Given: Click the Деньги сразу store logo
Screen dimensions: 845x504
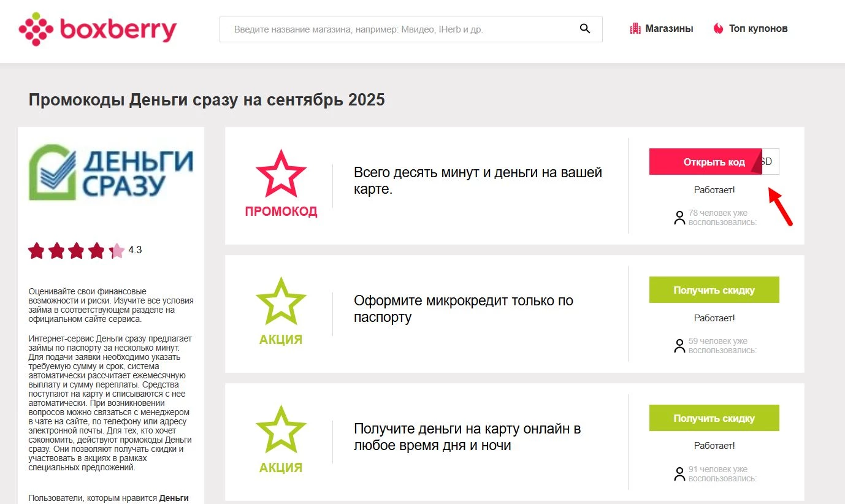Looking at the screenshot, I should tap(110, 174).
